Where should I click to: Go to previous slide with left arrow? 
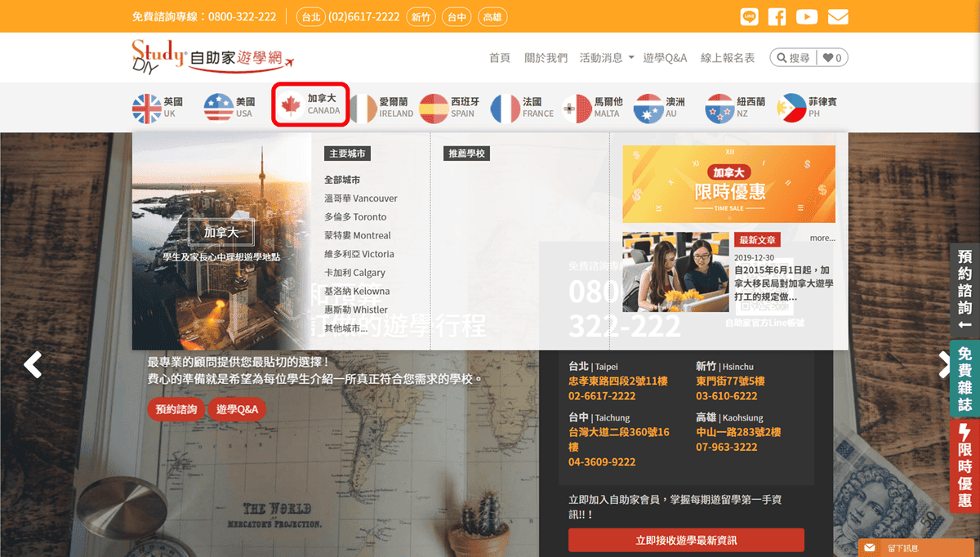tap(33, 364)
